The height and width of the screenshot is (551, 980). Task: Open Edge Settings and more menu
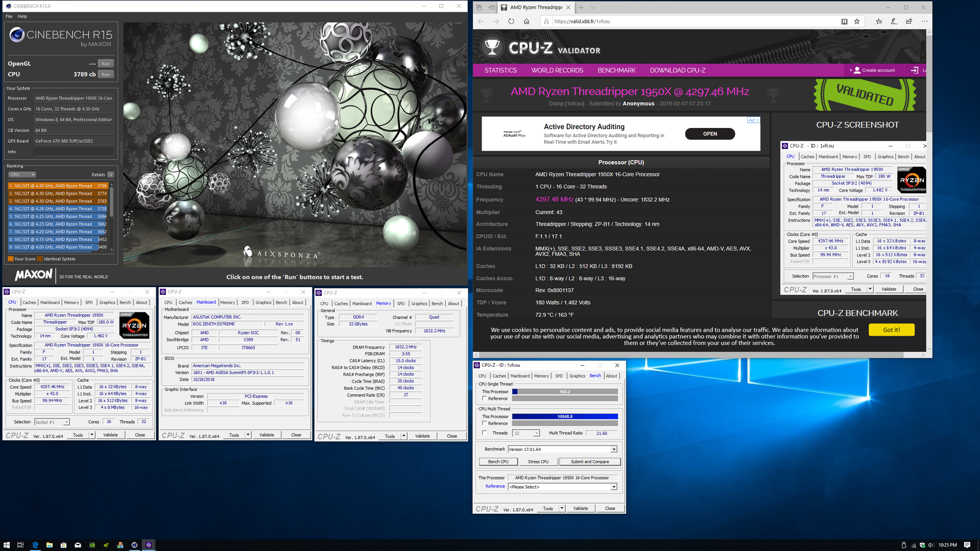924,21
